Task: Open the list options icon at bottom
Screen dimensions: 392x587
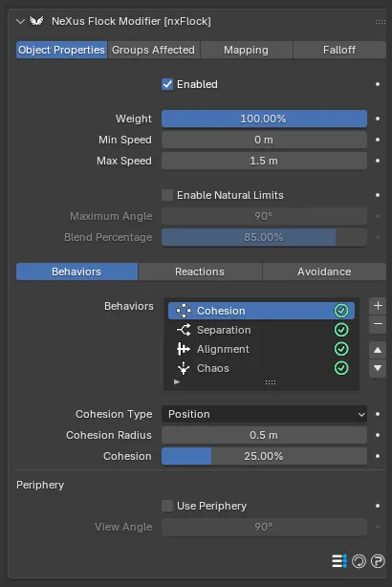Action: 339,561
